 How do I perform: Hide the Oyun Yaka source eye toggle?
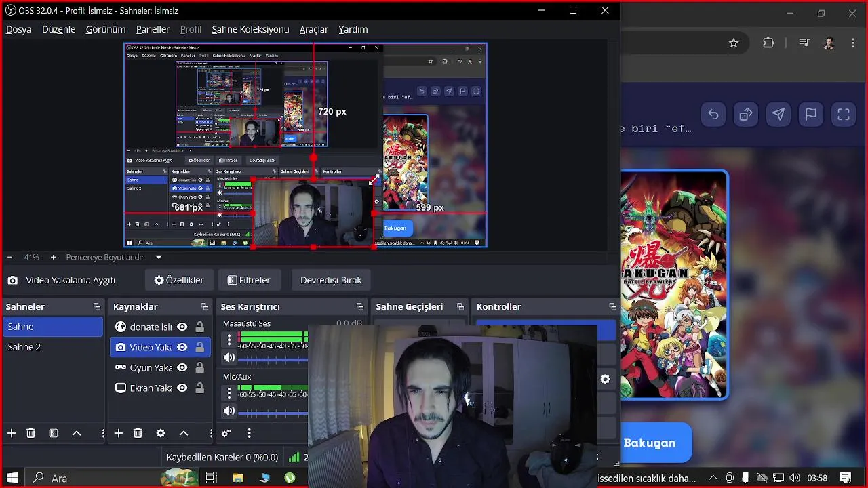(x=182, y=367)
